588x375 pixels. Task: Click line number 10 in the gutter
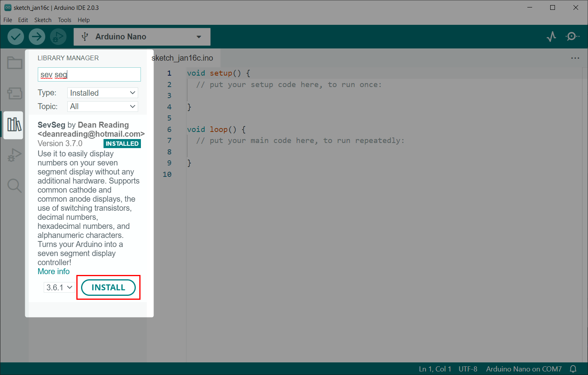pyautogui.click(x=167, y=175)
